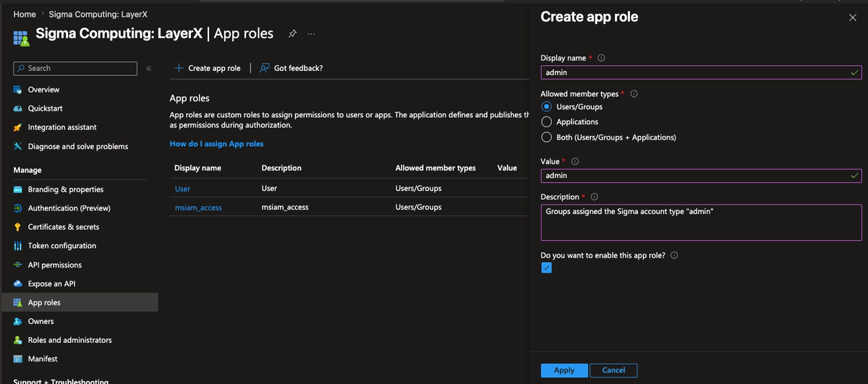The height and width of the screenshot is (384, 868).
Task: Pin this page using the pin icon
Action: [x=292, y=33]
